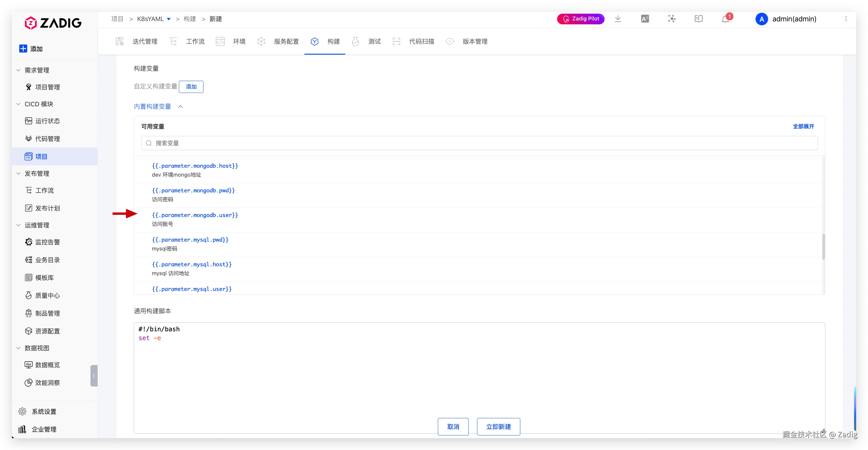
Task: Click 全部展开 link
Action: (803, 126)
